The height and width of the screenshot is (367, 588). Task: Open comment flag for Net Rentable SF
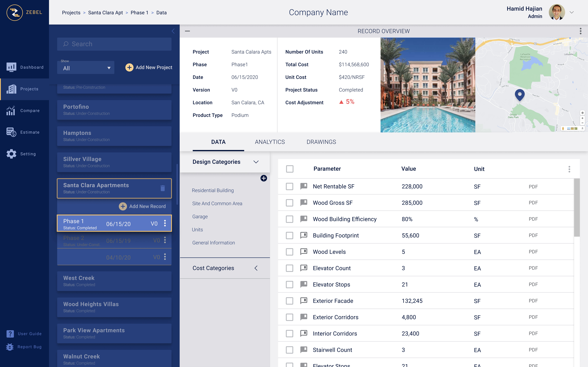coord(304,186)
